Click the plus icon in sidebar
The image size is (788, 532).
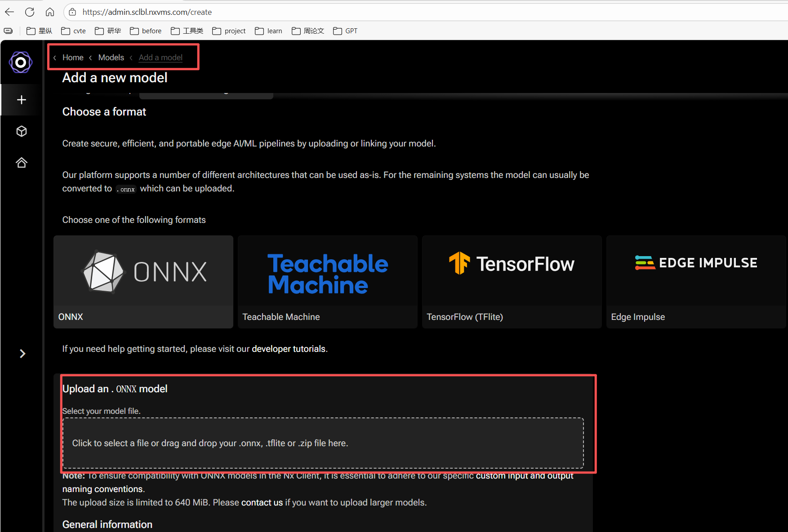pyautogui.click(x=22, y=100)
